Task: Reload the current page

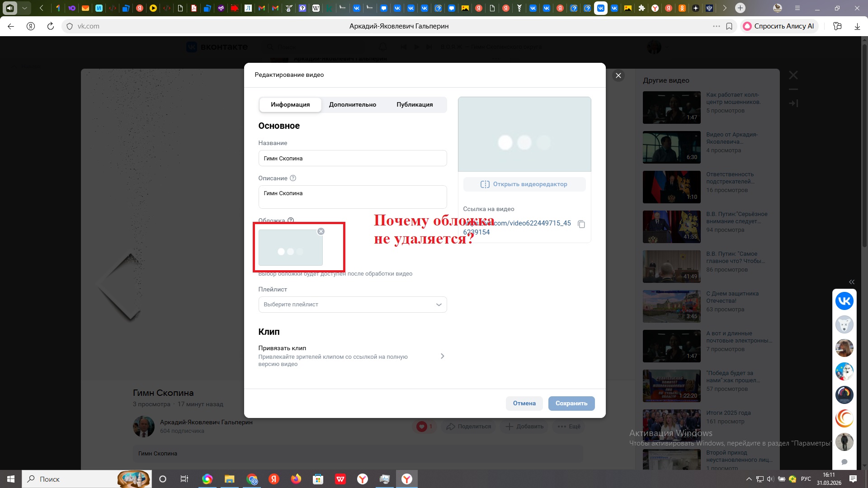Action: pyautogui.click(x=51, y=26)
